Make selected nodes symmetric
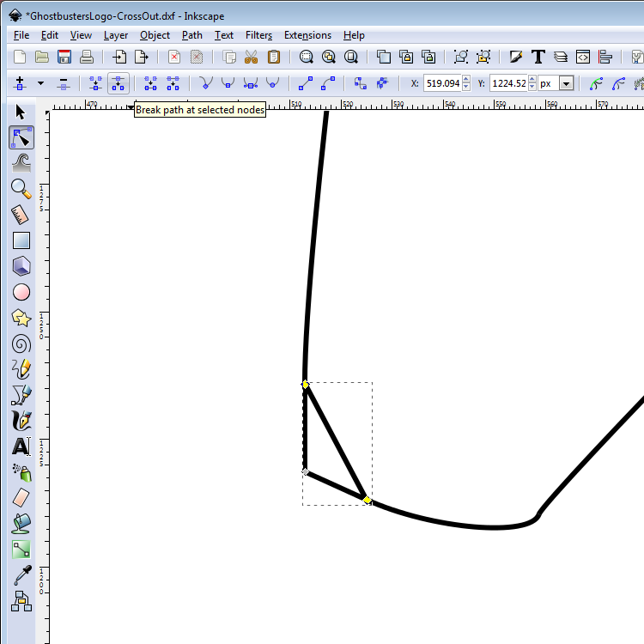 (251, 83)
